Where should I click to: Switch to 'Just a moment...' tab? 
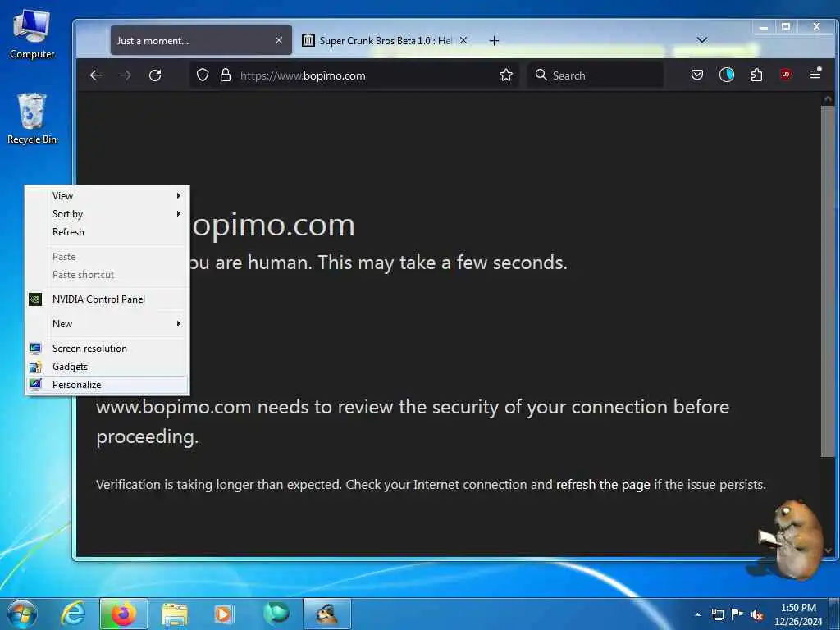pyautogui.click(x=201, y=41)
